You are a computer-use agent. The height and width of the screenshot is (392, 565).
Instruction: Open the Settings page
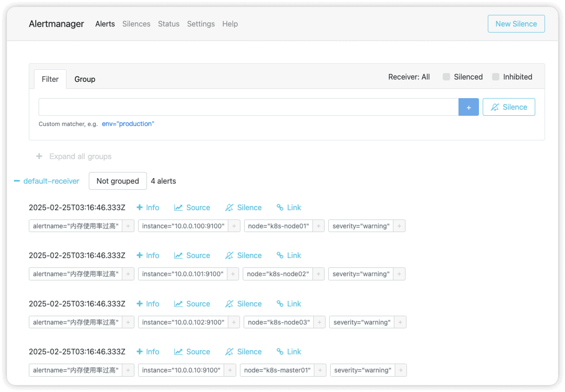[201, 24]
